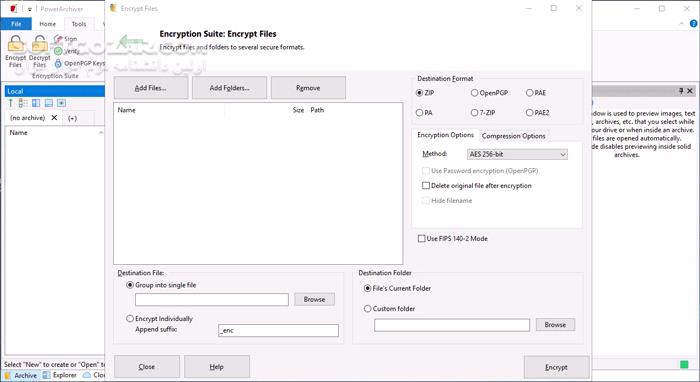Close the (no archive) tab with X
Screen dimensions: 700x382
pyautogui.click(x=54, y=118)
